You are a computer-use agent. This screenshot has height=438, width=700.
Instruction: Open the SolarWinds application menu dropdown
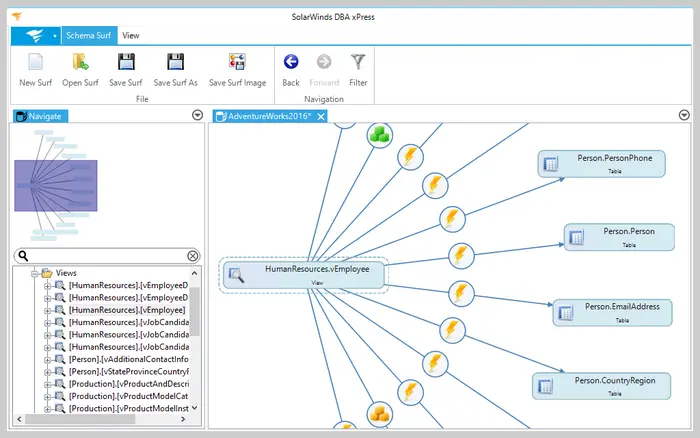coord(55,35)
